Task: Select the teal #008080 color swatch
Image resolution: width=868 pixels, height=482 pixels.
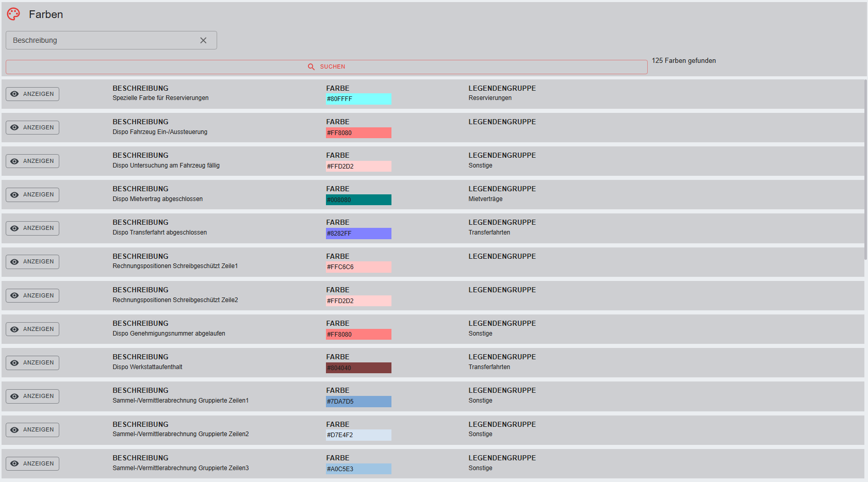Action: 358,200
